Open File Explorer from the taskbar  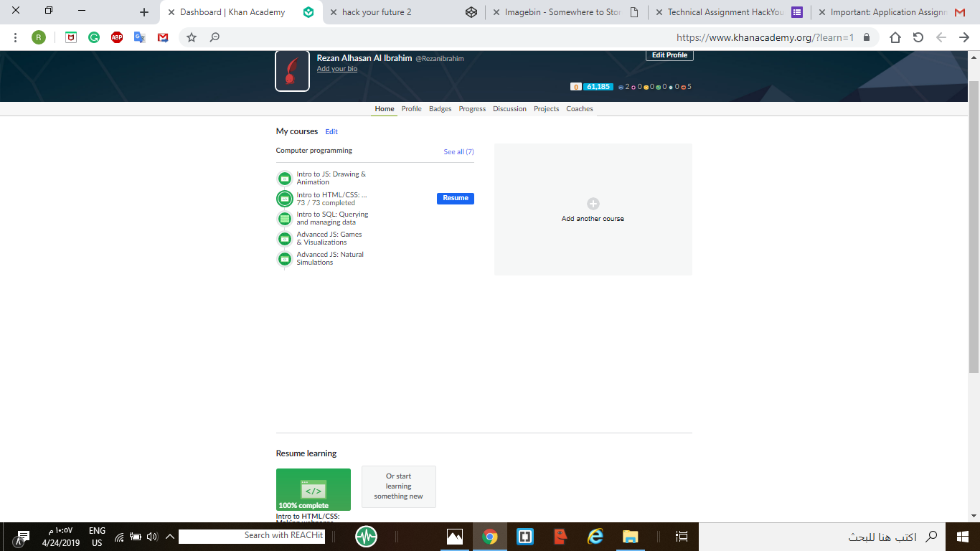[x=631, y=537]
